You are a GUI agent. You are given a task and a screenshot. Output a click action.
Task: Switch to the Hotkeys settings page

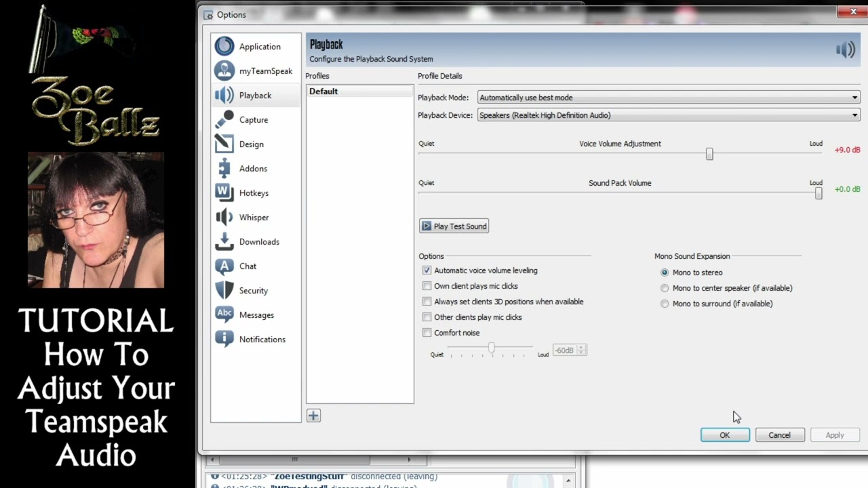pos(256,192)
